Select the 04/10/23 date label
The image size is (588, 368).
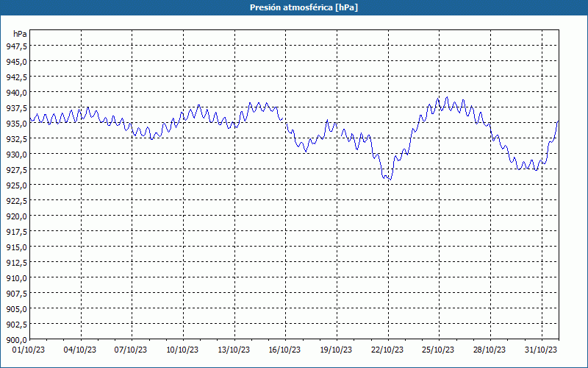pyautogui.click(x=80, y=350)
